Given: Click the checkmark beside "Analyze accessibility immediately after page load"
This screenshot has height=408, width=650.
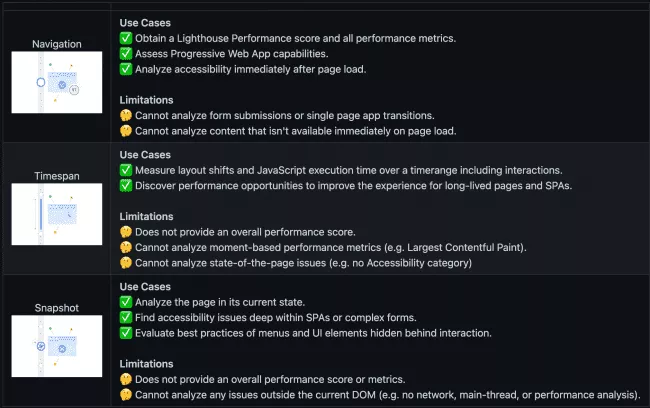Looking at the screenshot, I should 126,70.
